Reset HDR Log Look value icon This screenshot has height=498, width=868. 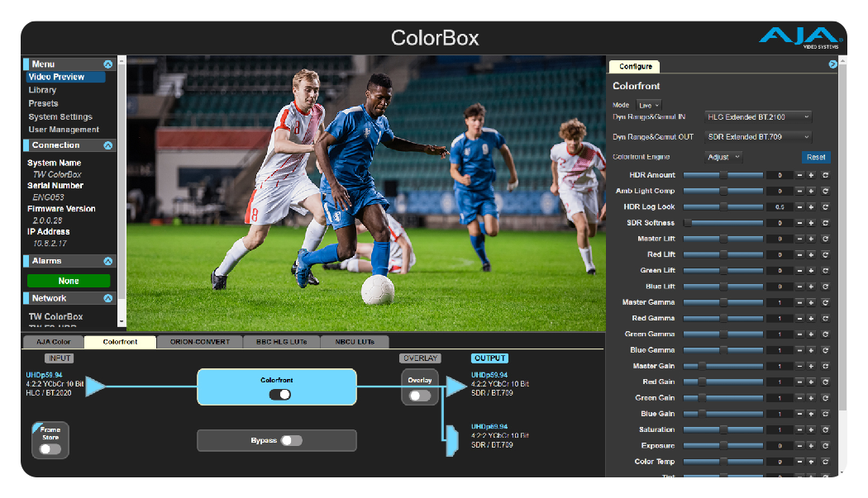point(825,207)
